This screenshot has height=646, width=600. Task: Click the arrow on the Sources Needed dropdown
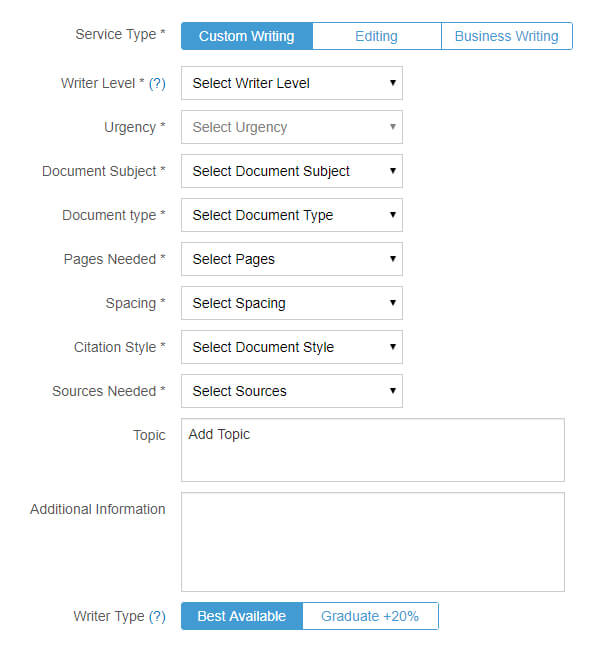point(393,391)
